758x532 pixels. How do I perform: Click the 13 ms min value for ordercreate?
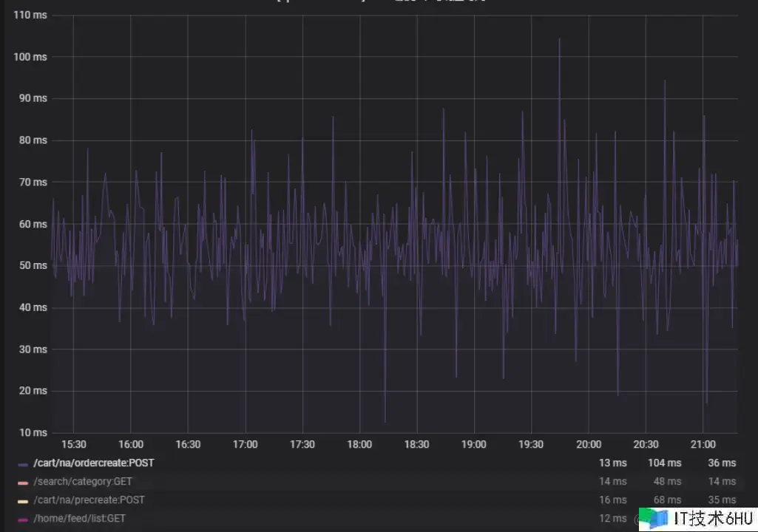click(612, 463)
